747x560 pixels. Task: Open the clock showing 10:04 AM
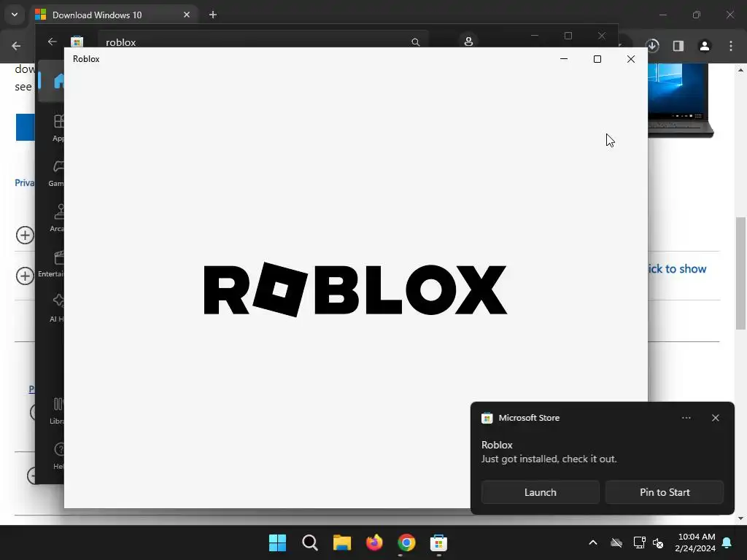click(696, 542)
